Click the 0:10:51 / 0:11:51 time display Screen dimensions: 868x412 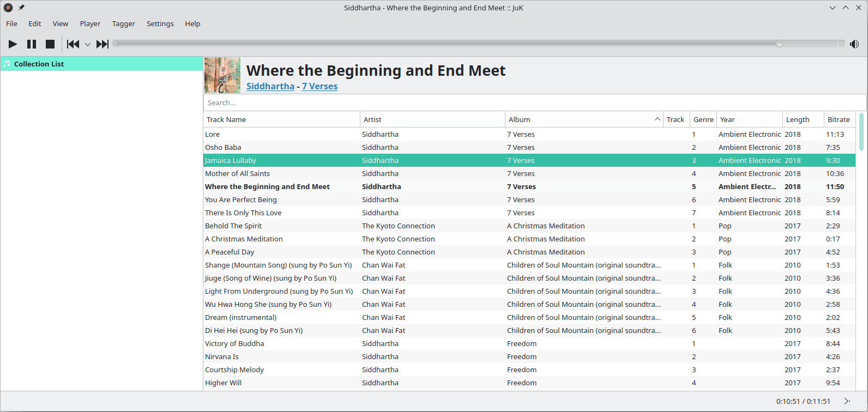click(x=803, y=401)
